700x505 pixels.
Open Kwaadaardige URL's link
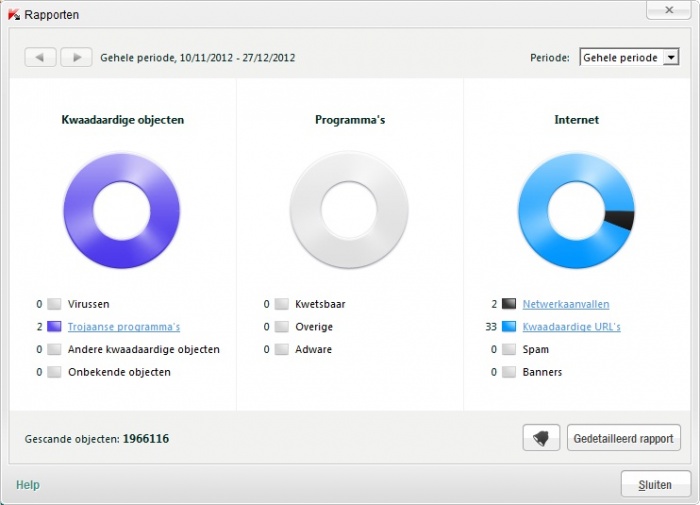point(571,326)
